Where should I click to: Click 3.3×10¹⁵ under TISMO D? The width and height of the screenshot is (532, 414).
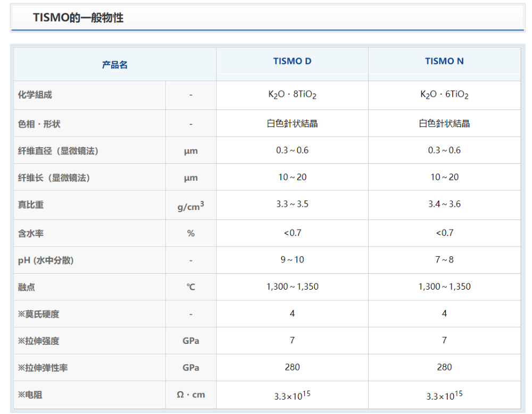[x=292, y=395]
